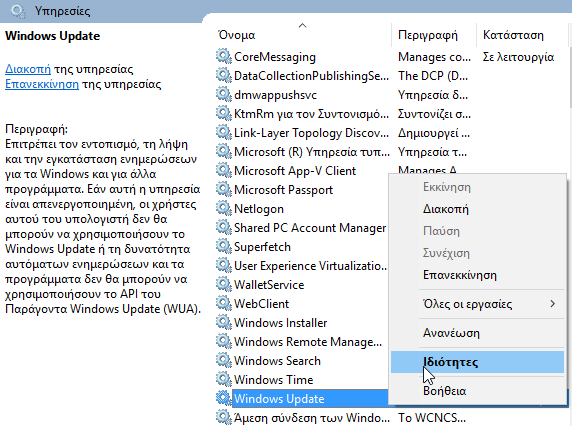572x426 pixels.
Task: Choose Διακοπή from the context menu
Action: point(445,209)
